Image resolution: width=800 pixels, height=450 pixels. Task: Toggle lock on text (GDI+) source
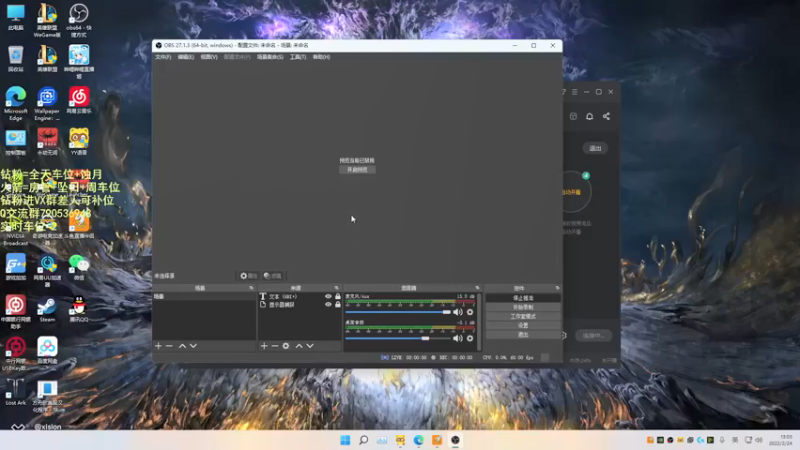click(338, 296)
